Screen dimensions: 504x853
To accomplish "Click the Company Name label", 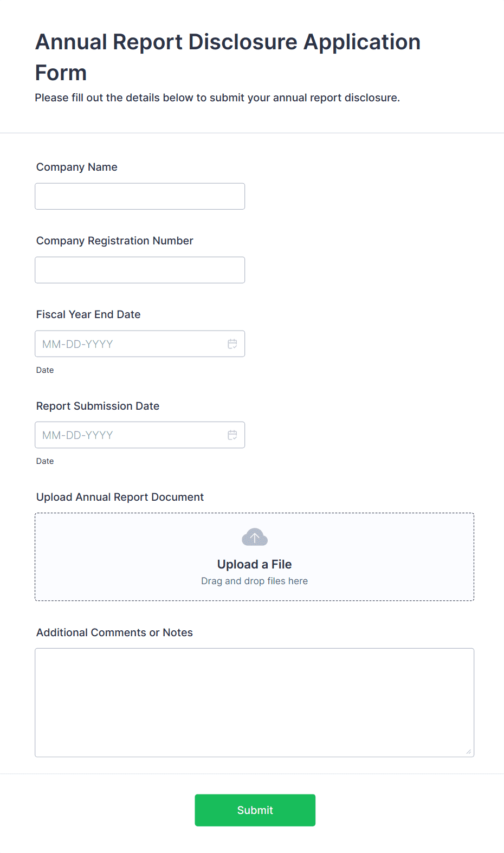I will pyautogui.click(x=77, y=167).
